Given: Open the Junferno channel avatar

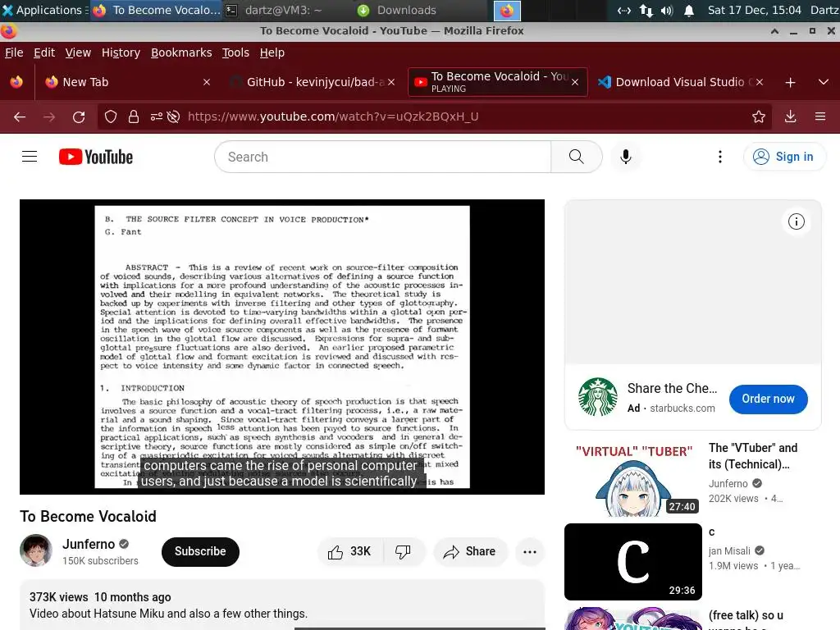Looking at the screenshot, I should coord(36,550).
